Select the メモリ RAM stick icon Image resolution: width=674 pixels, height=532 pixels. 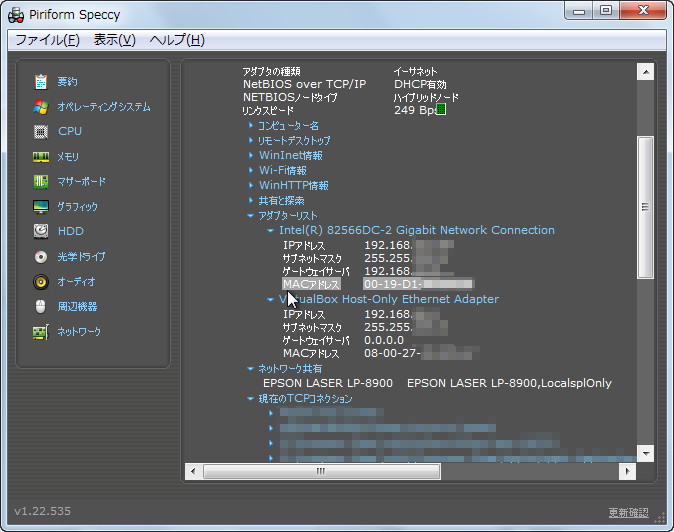(41, 157)
